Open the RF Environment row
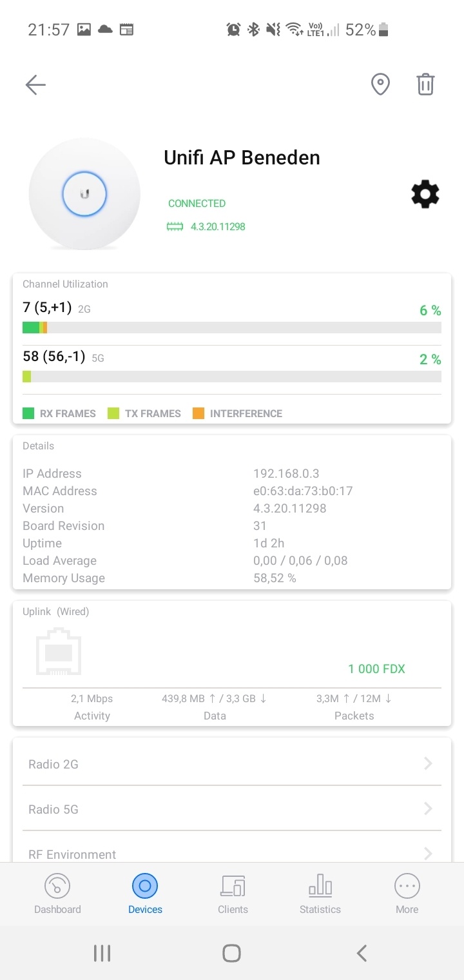 click(x=232, y=854)
